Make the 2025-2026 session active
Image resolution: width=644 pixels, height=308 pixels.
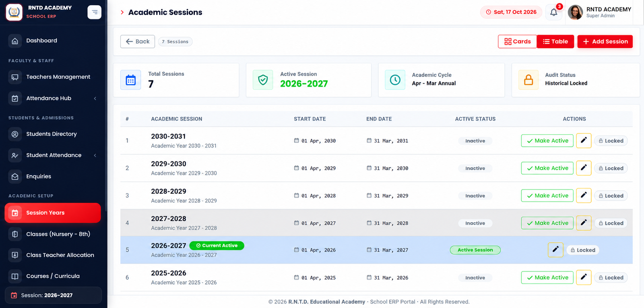[547, 277]
